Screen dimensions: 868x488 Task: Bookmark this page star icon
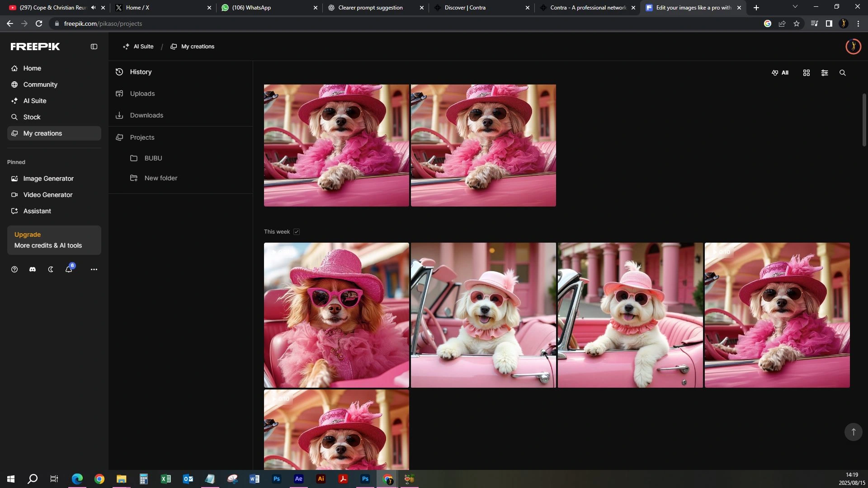(x=797, y=23)
